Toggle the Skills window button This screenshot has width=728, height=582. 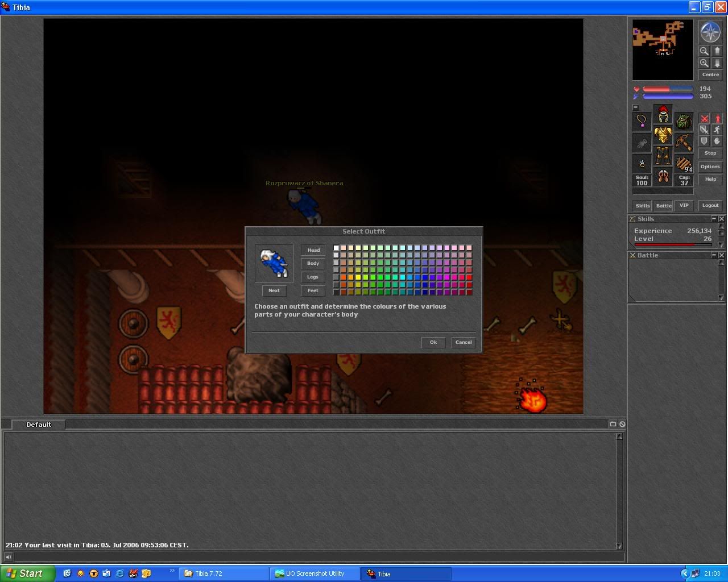[643, 206]
